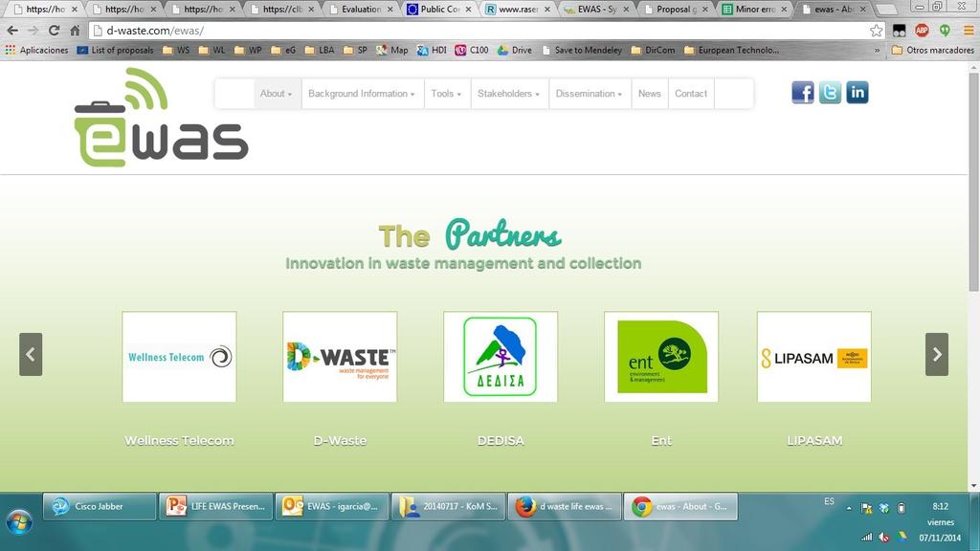Click the Adblock Plus extension icon
Screen dimensions: 980x551
[922, 30]
